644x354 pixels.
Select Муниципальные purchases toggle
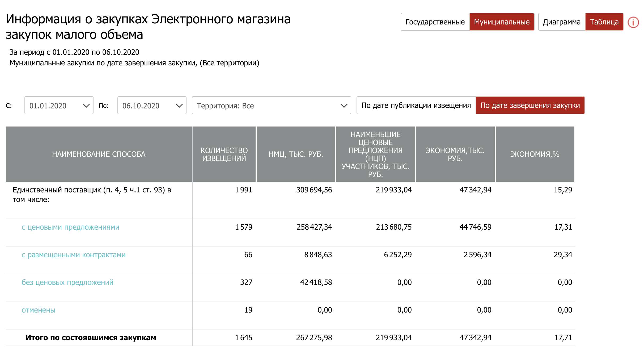[502, 22]
